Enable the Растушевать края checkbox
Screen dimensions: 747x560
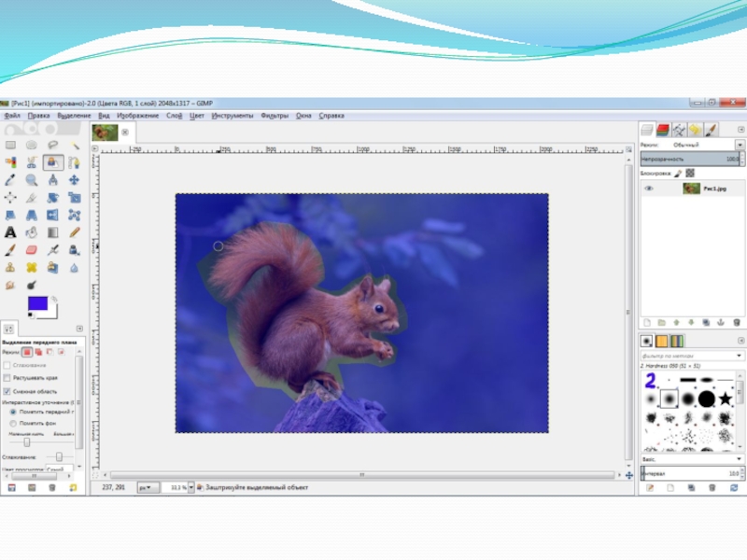(7, 378)
